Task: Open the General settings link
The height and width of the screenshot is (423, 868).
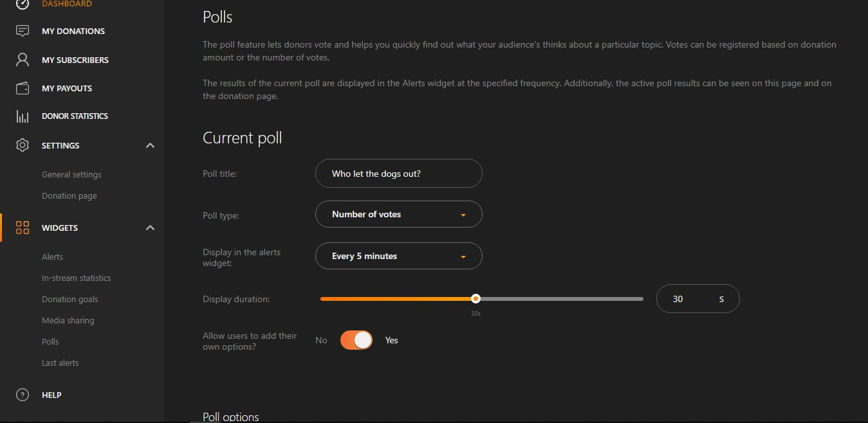Action: [x=71, y=174]
